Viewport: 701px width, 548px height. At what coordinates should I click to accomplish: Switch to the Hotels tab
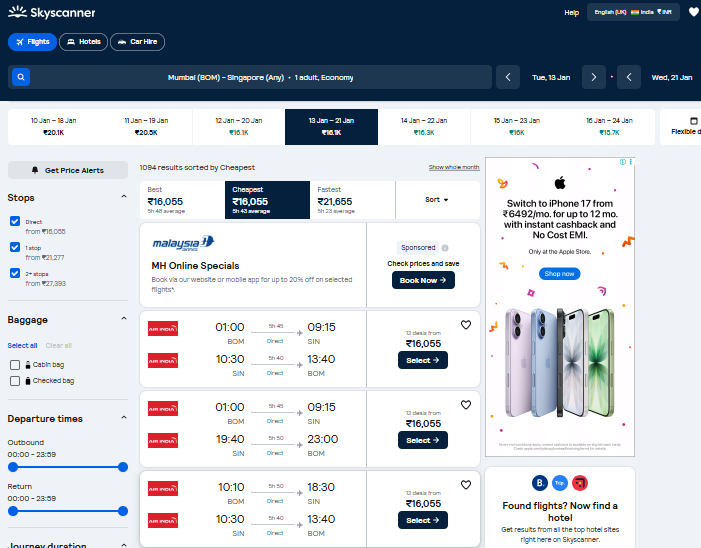click(83, 42)
